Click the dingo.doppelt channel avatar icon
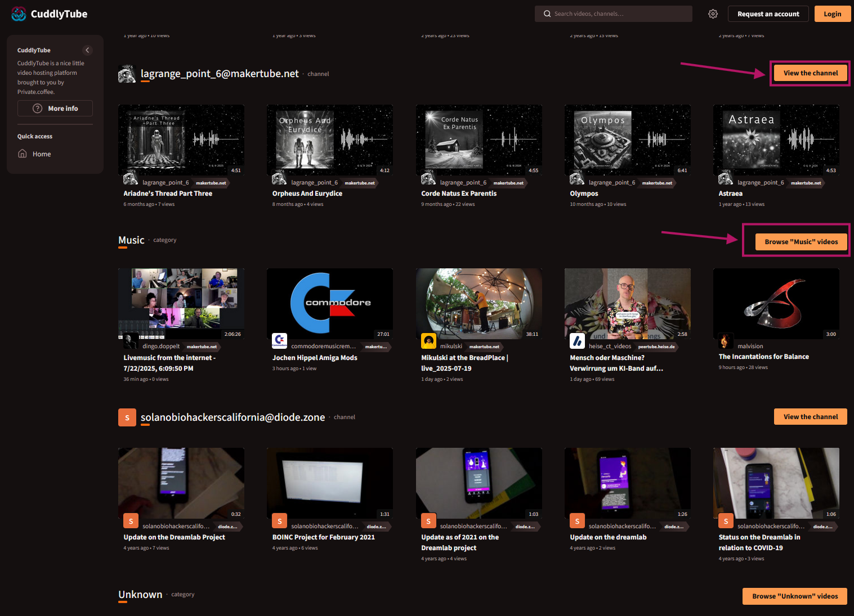This screenshot has height=616, width=854. click(131, 341)
